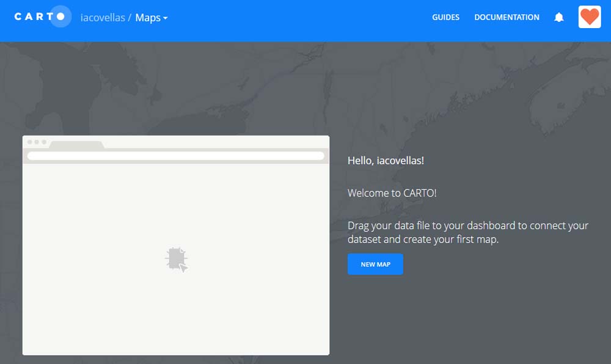The width and height of the screenshot is (611, 364).
Task: Click the NEW MAP button
Action: 375,264
